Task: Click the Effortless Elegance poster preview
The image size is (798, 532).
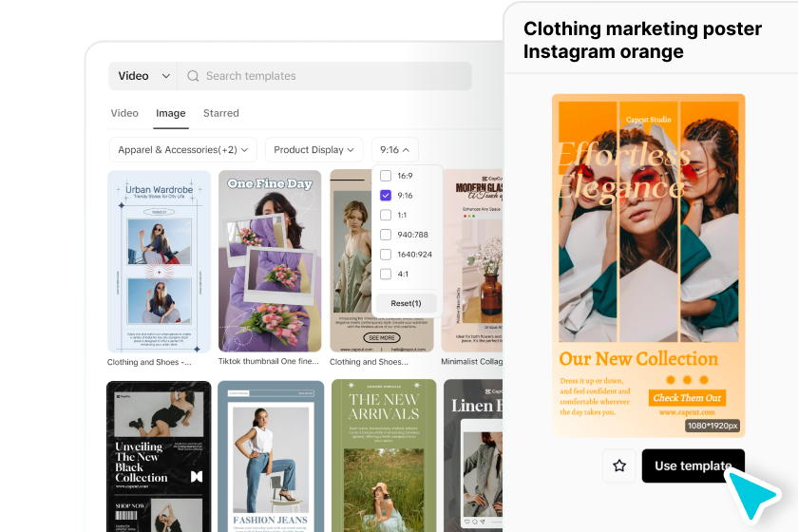Action: point(648,265)
